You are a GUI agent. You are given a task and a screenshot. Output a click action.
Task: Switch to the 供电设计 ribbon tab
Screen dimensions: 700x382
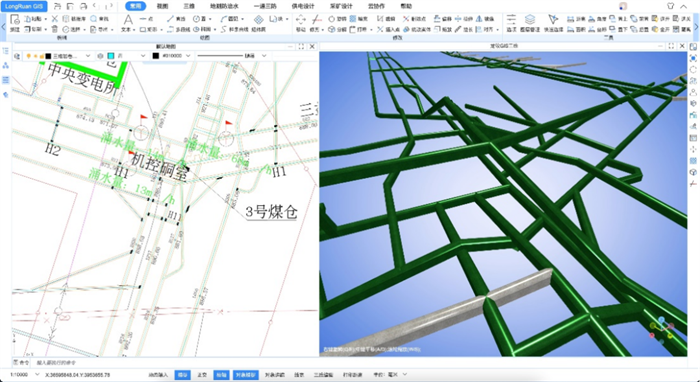(303, 6)
